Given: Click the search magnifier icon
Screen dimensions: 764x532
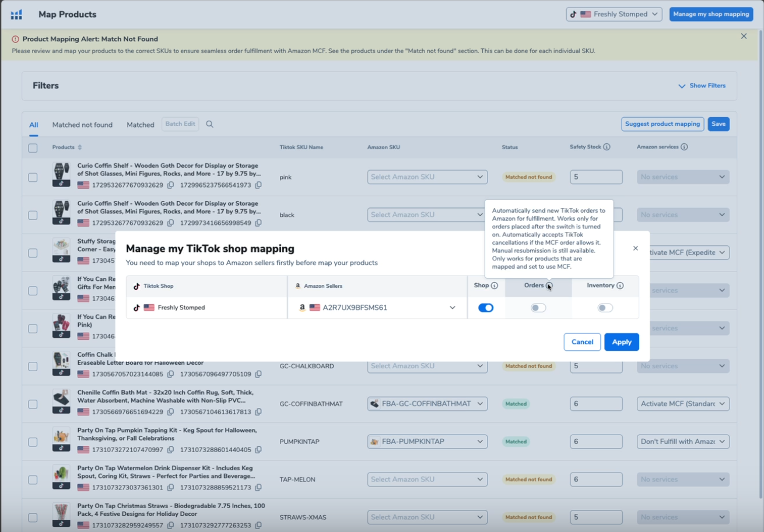Looking at the screenshot, I should (209, 124).
